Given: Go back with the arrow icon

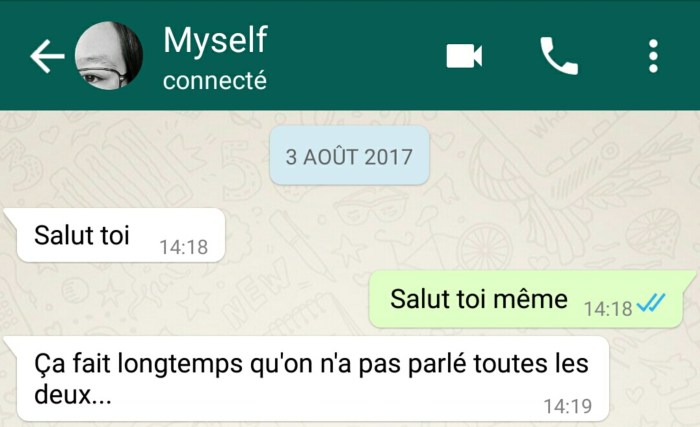Looking at the screenshot, I should click(x=47, y=56).
